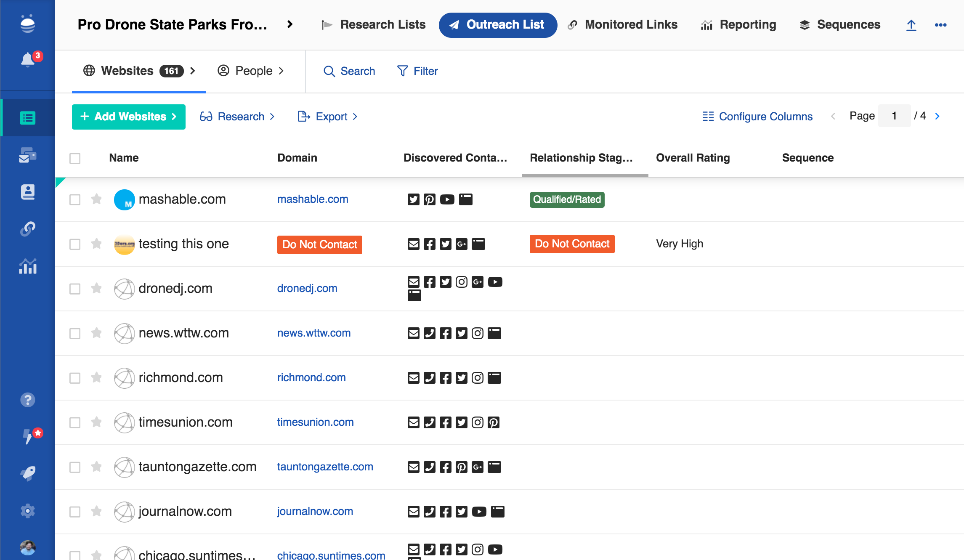The image size is (964, 560).
Task: Open the settings gear in the sidebar
Action: click(x=28, y=511)
